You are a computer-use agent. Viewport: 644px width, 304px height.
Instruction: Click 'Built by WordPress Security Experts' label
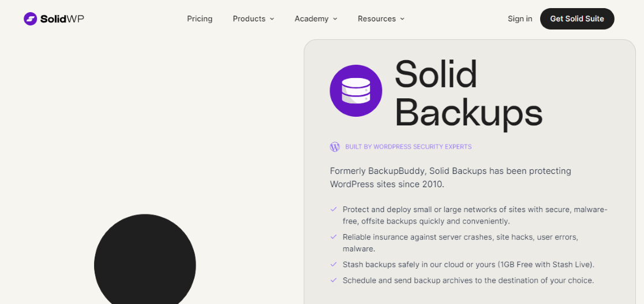coord(409,147)
